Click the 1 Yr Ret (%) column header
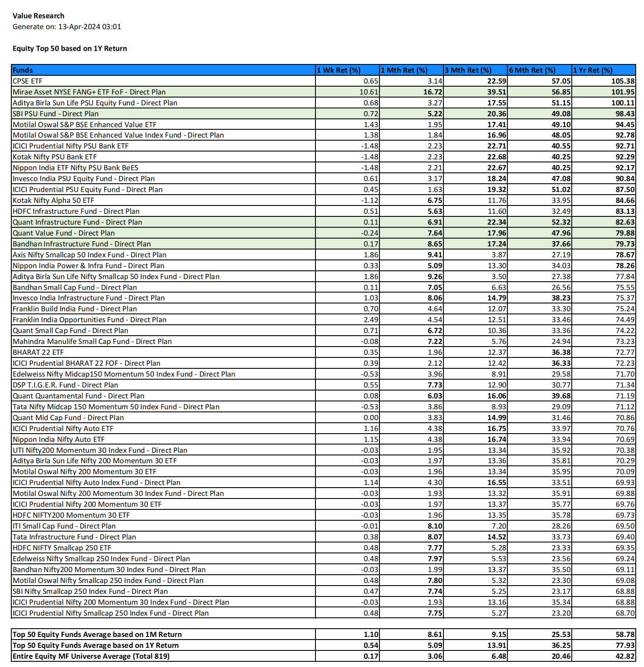This screenshot has width=644, height=667. coord(604,70)
